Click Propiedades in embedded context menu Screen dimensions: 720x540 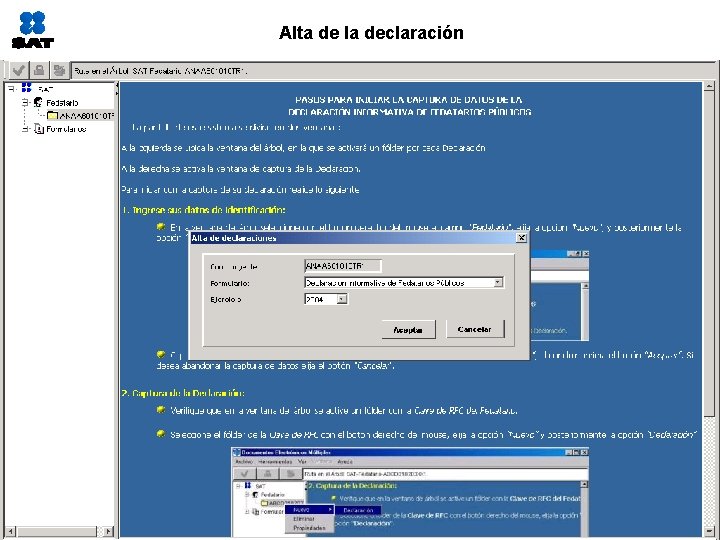(309, 528)
